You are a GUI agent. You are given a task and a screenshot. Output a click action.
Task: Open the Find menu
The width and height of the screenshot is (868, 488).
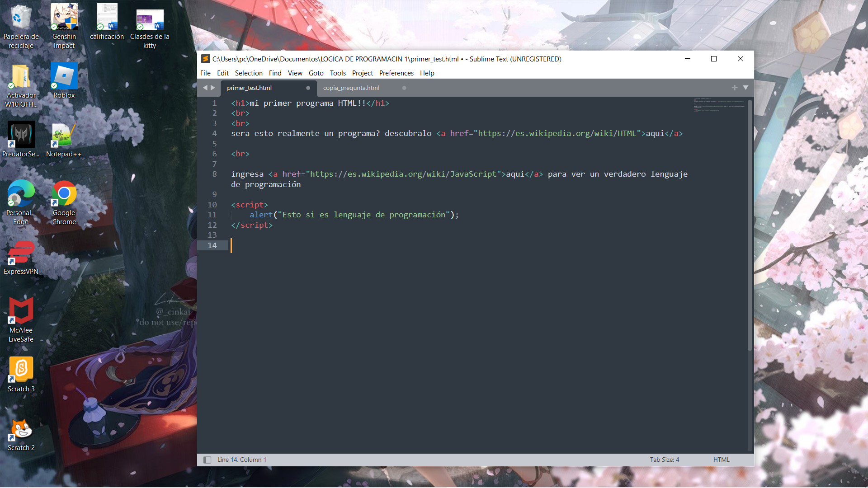[275, 73]
